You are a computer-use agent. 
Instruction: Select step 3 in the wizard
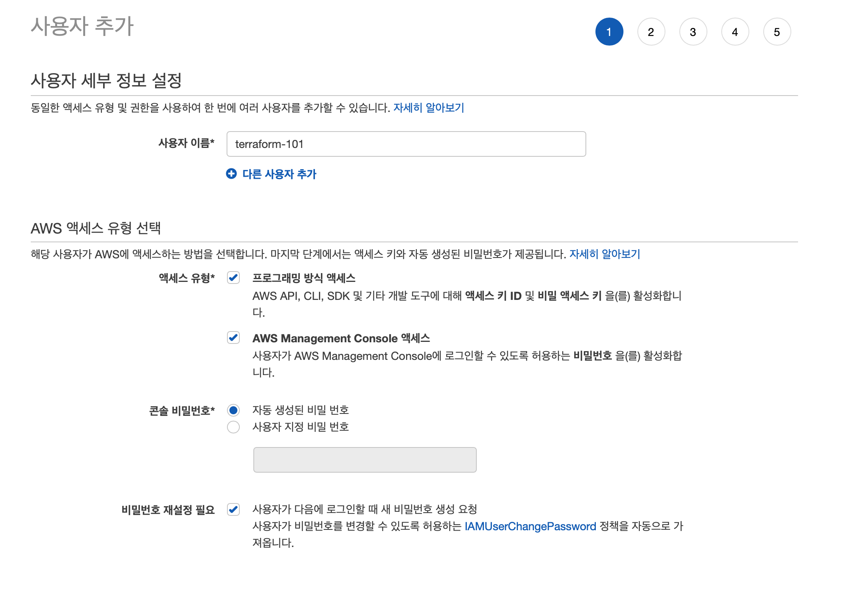pos(693,32)
